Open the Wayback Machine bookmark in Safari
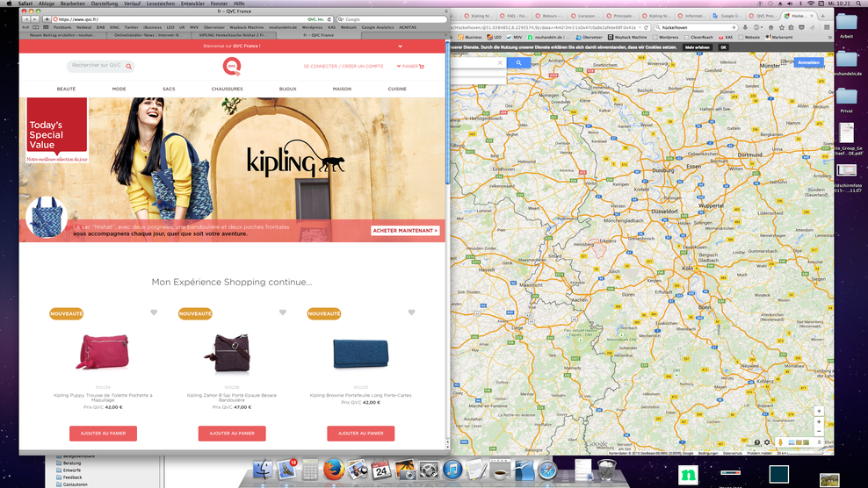Image resolution: width=868 pixels, height=488 pixels. tap(247, 27)
